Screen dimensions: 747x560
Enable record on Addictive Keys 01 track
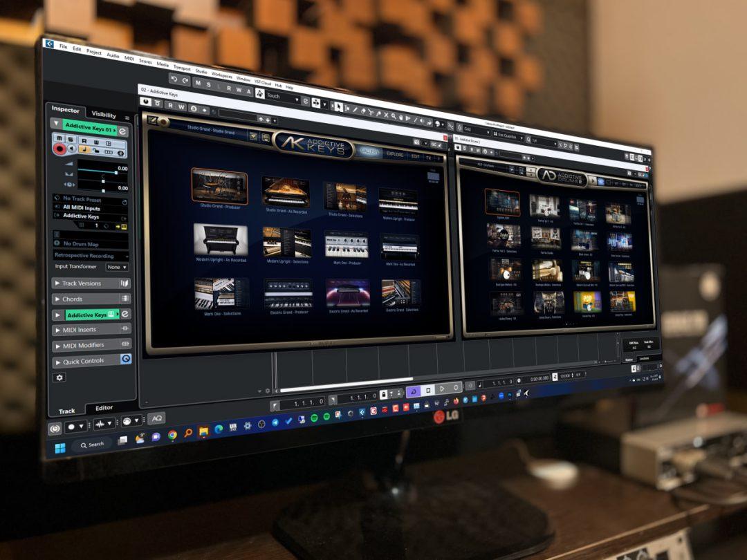tap(59, 149)
